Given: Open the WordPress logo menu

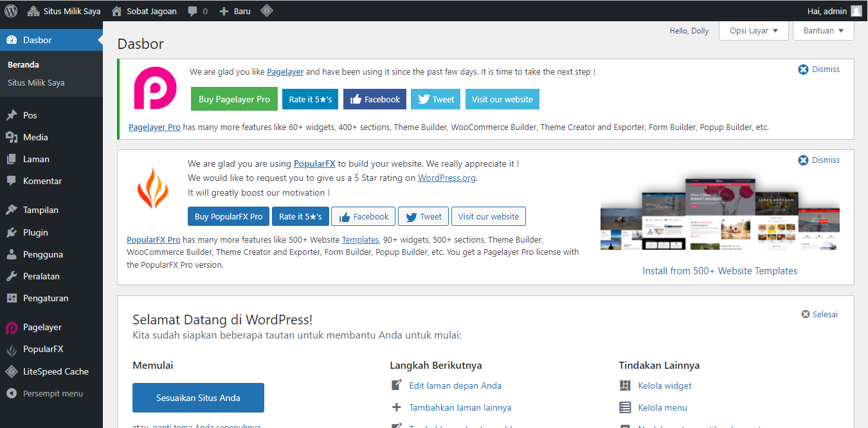Looking at the screenshot, I should pos(11,11).
